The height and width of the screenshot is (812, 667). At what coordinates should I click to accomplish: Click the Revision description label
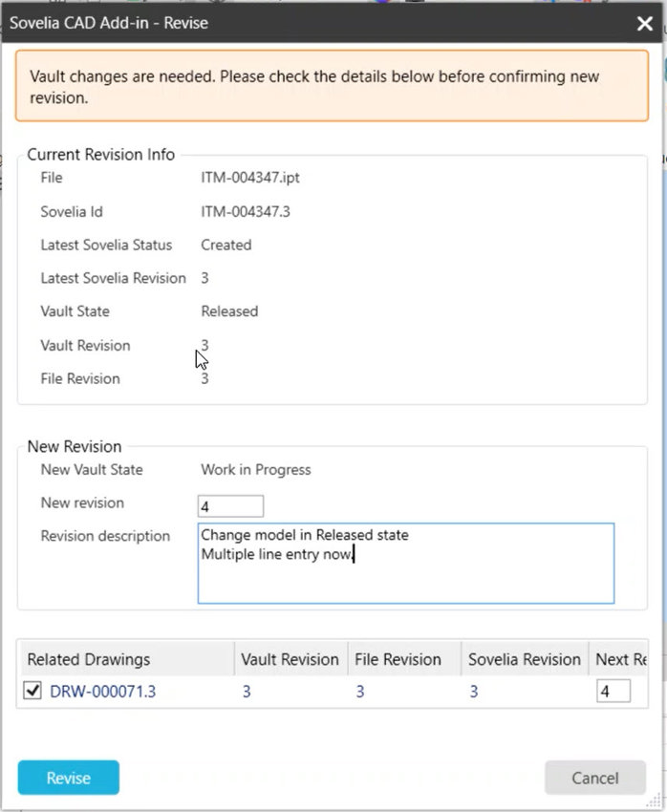click(x=105, y=536)
